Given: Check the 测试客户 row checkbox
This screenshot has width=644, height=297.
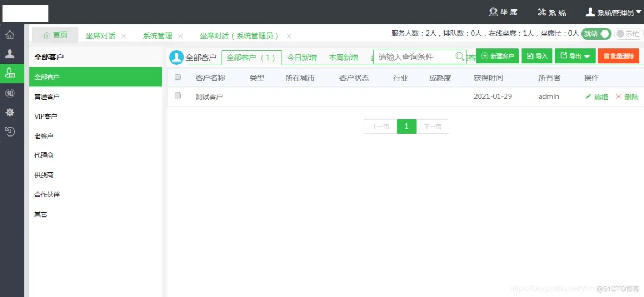Looking at the screenshot, I should [x=178, y=96].
